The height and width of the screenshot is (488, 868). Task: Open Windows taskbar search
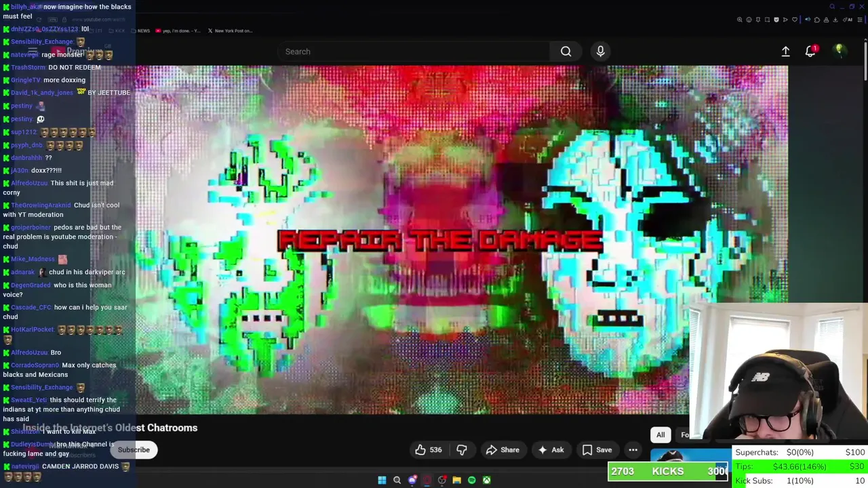point(397,481)
